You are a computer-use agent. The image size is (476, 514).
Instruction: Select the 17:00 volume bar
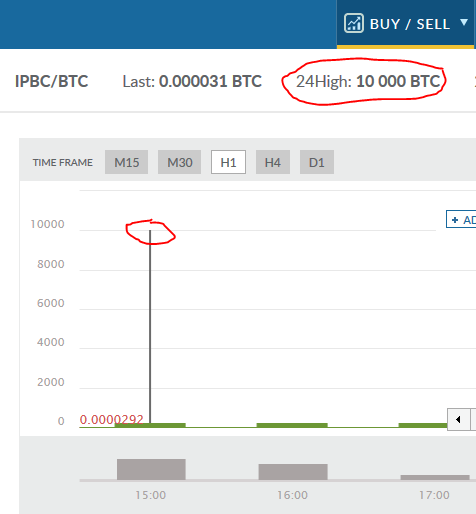(x=435, y=477)
